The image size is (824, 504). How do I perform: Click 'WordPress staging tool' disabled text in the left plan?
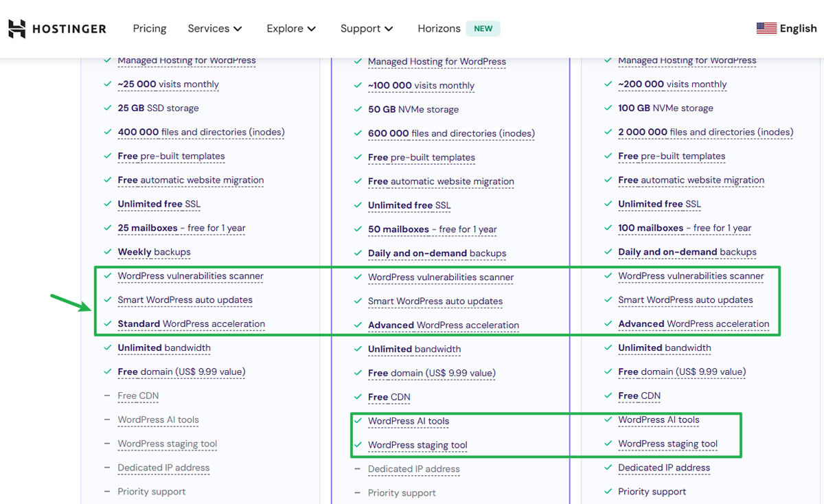click(x=167, y=445)
